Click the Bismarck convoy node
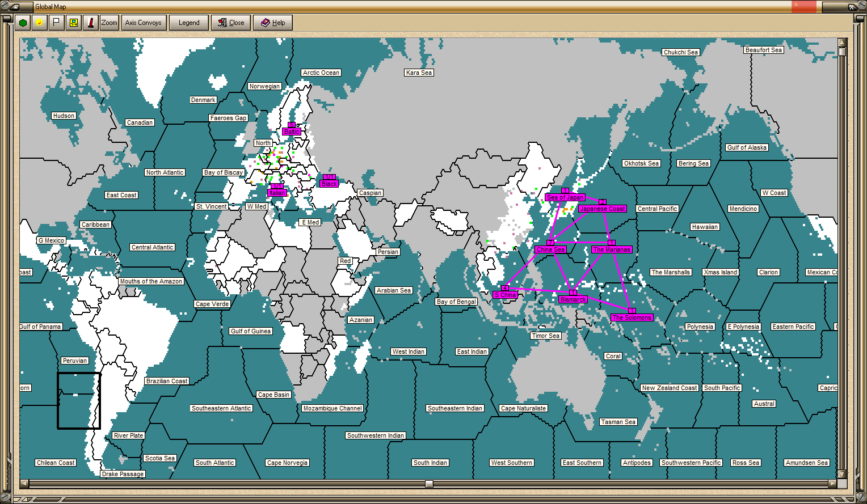867x504 pixels. [x=573, y=299]
